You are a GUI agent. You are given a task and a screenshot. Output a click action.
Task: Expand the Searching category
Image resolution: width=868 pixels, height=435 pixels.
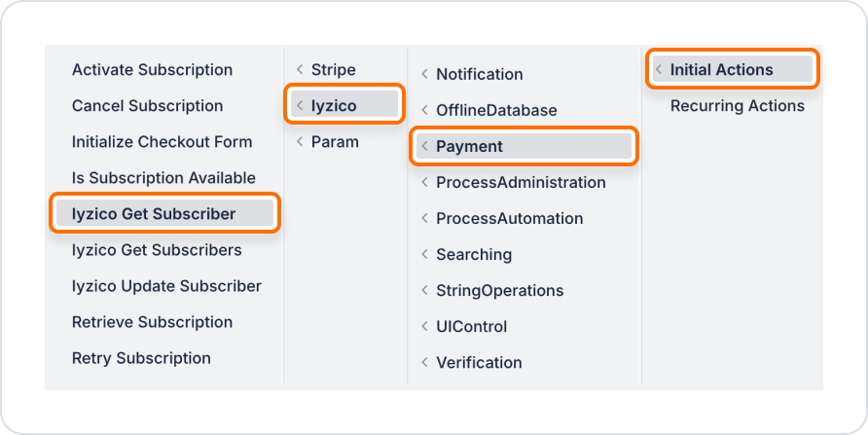[474, 255]
